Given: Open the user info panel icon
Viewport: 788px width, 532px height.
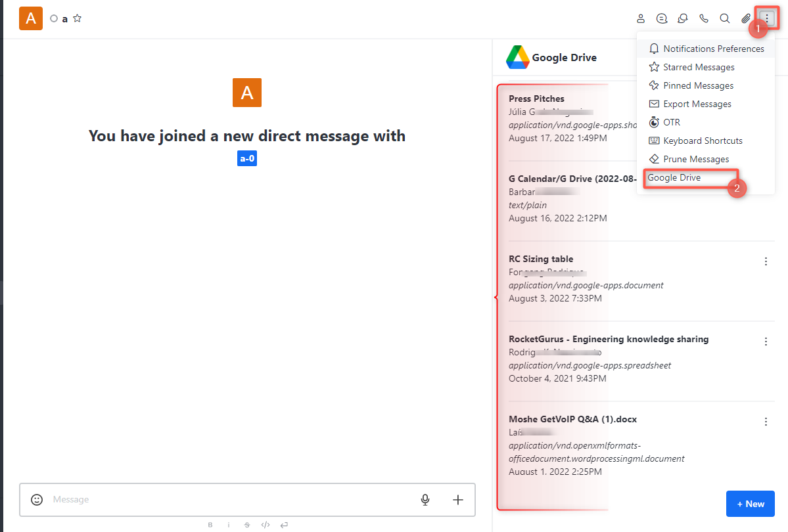Looking at the screenshot, I should pos(641,18).
